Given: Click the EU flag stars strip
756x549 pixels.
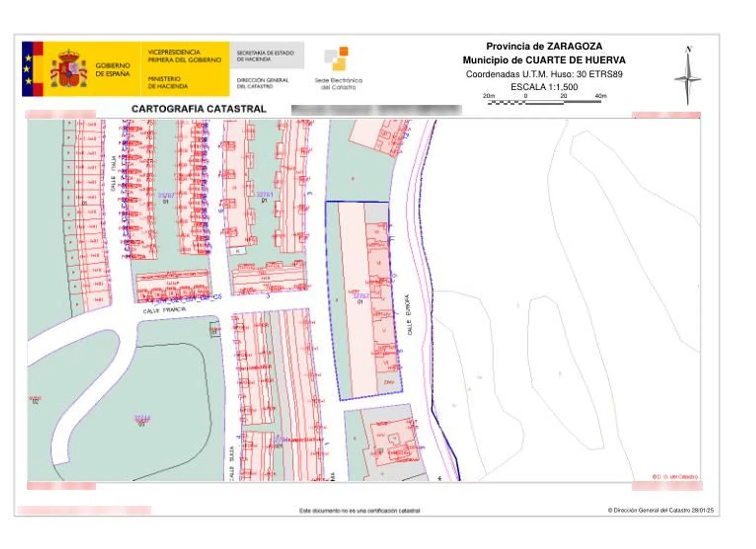Looking at the screenshot, I should point(28,69).
